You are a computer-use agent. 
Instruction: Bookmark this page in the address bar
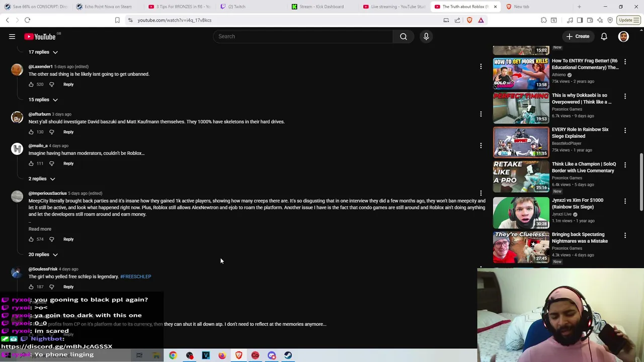click(117, 20)
